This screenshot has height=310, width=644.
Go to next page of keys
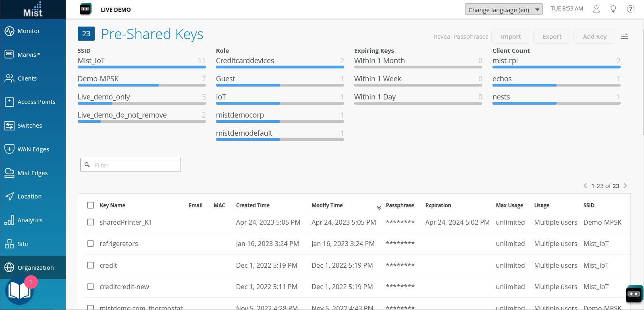tap(625, 186)
